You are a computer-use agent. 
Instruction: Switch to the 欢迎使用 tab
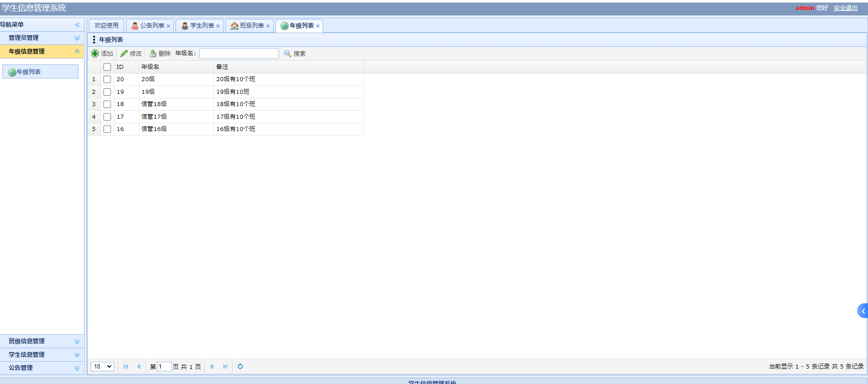point(106,26)
